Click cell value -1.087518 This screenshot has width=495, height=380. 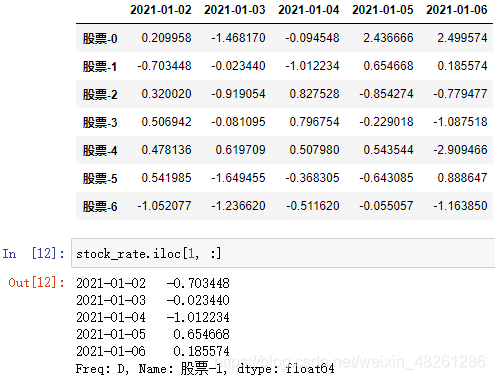click(x=460, y=122)
